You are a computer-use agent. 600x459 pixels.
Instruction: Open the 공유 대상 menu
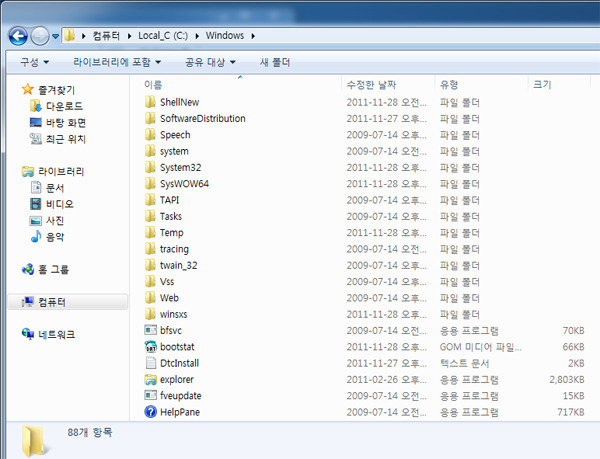[210, 62]
